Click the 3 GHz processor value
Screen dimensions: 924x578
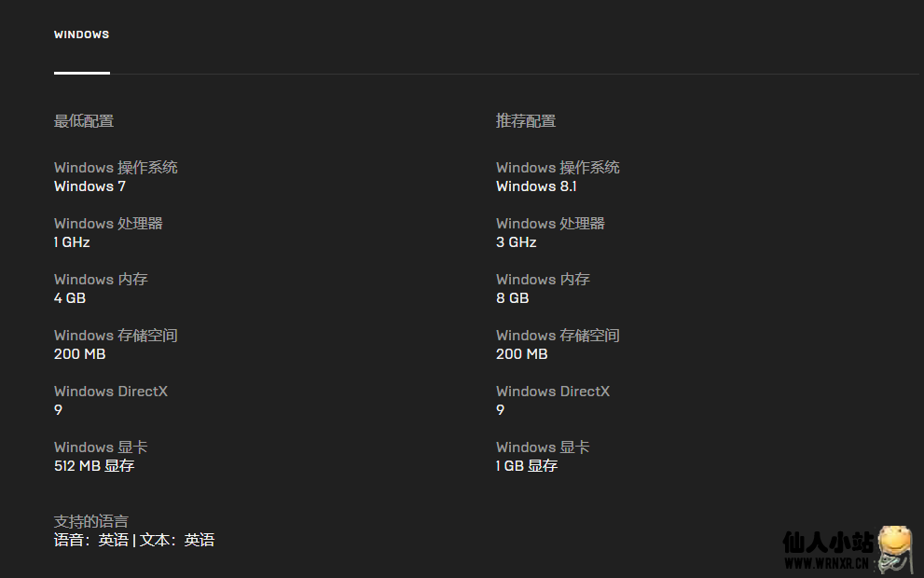[x=517, y=242]
